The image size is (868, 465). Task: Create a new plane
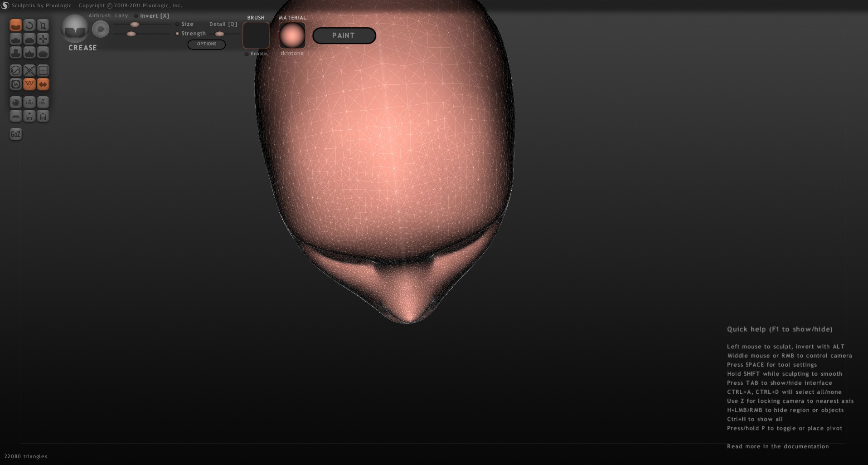16,116
